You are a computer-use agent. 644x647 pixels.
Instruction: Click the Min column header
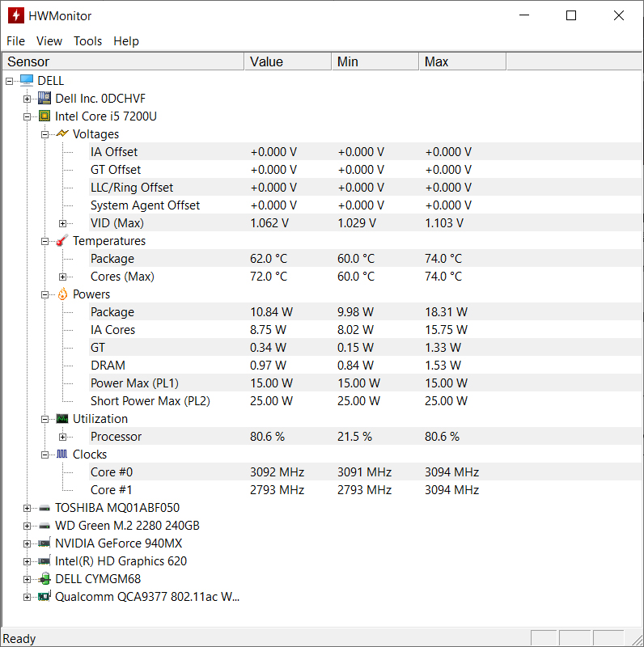point(375,61)
